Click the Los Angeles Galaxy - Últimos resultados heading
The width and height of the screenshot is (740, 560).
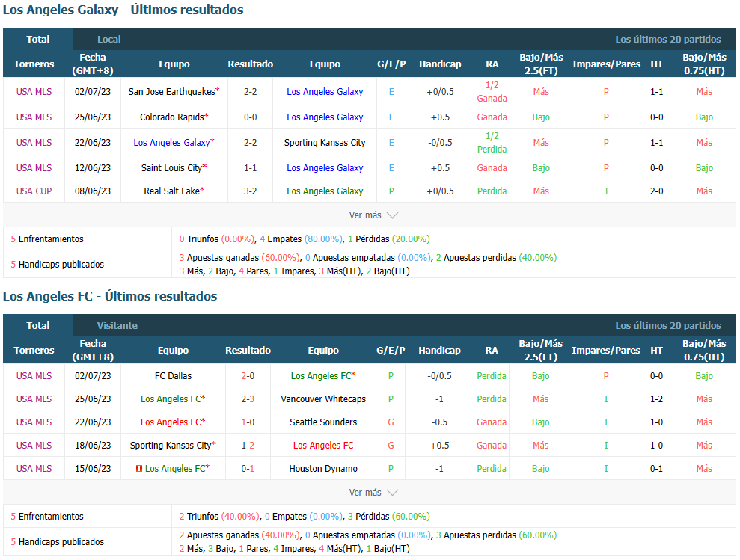[x=123, y=10]
